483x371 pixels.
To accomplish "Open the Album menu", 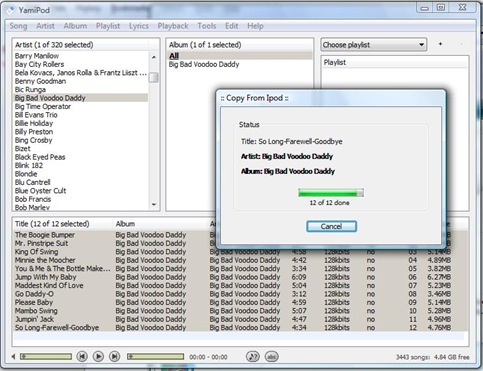I will coord(75,26).
